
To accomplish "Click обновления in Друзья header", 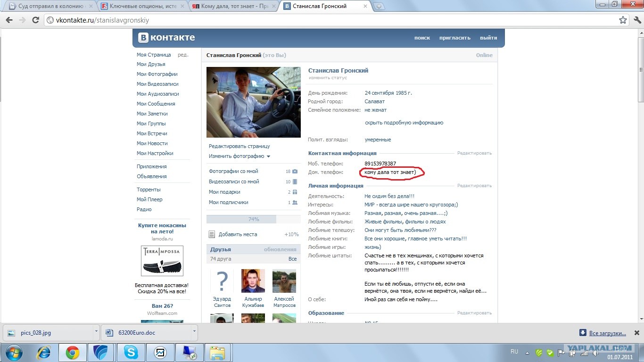I will [x=280, y=250].
